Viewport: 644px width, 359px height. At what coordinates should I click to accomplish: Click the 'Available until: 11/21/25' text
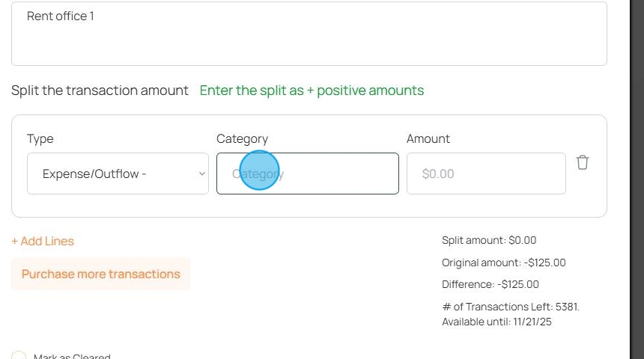click(496, 322)
